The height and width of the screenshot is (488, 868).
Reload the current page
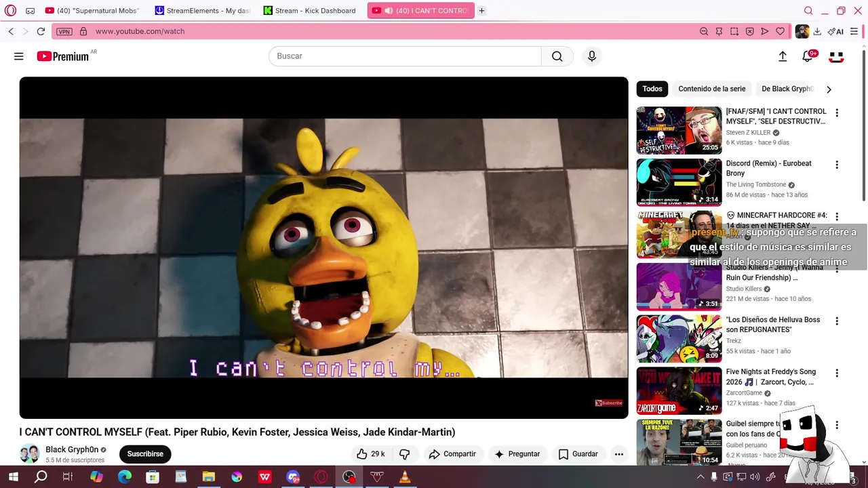pyautogui.click(x=41, y=31)
